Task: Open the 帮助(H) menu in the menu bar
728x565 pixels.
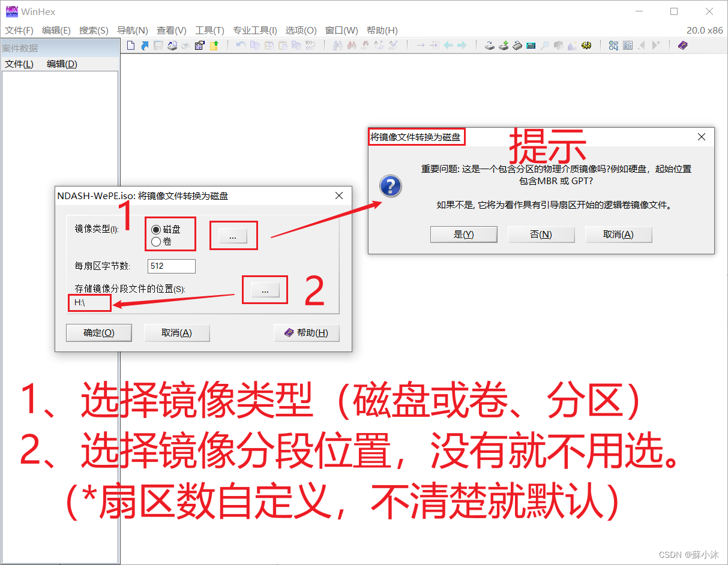Action: (382, 31)
